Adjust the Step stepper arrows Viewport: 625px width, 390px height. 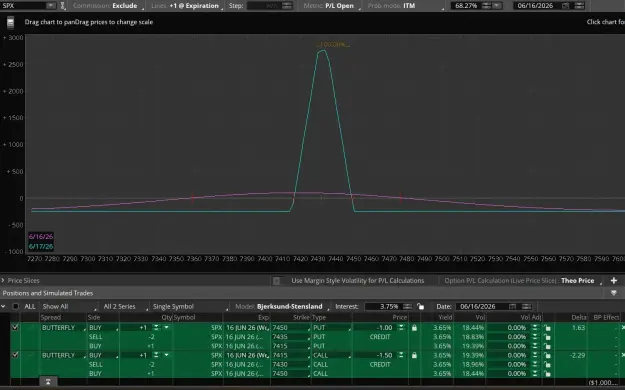(x=287, y=6)
